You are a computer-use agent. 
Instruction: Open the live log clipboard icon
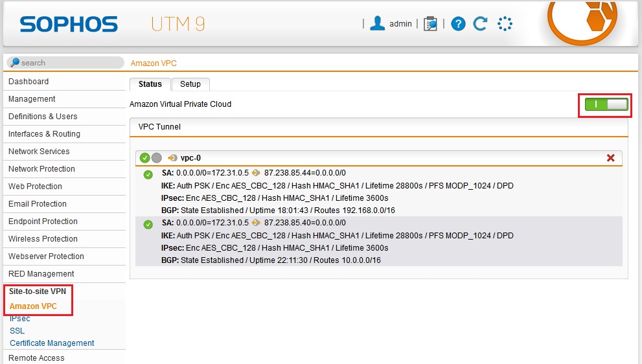[x=430, y=24]
